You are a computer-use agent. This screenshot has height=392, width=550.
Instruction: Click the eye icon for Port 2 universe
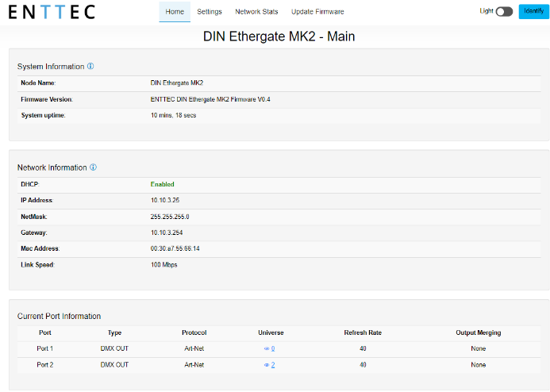[x=267, y=365]
